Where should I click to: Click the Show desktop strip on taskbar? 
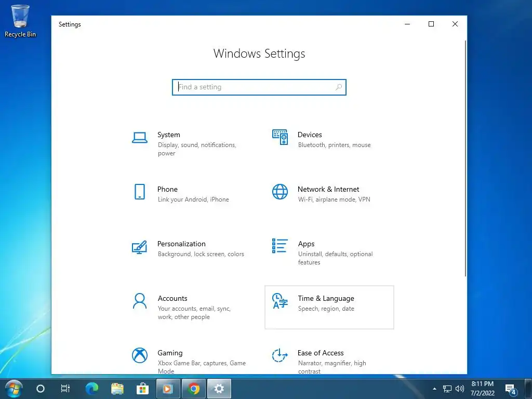[528, 389]
